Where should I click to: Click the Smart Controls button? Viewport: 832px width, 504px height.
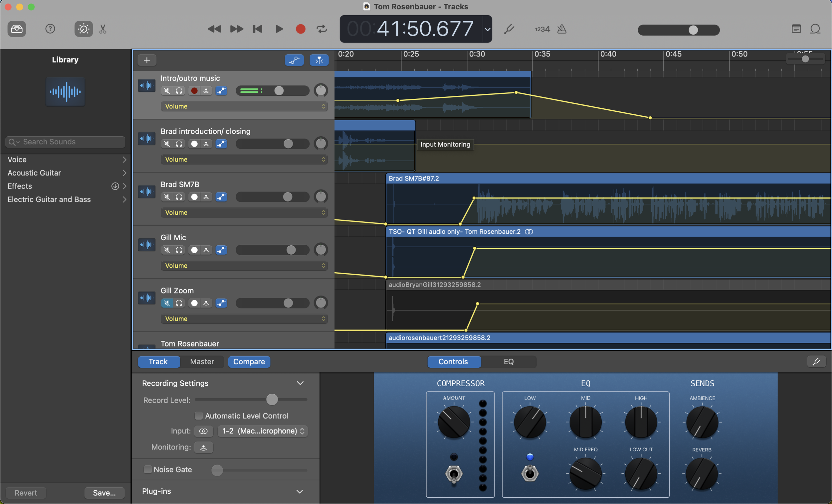84,29
